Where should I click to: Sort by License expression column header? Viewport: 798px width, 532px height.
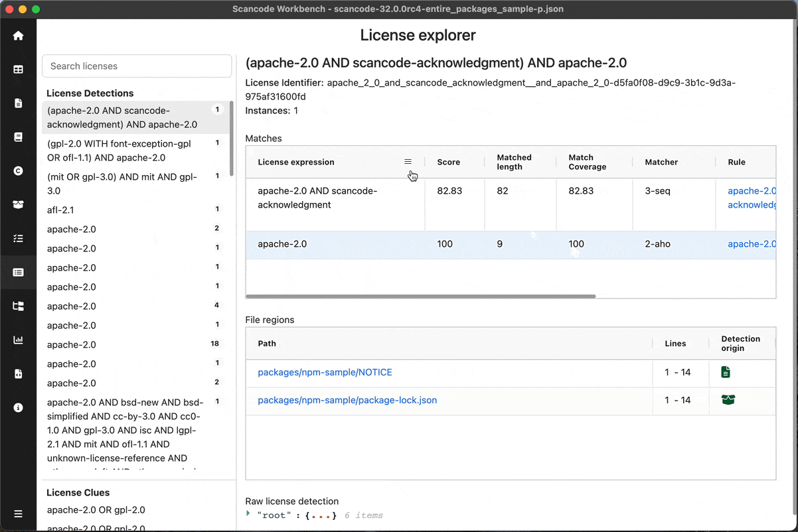[x=296, y=162]
